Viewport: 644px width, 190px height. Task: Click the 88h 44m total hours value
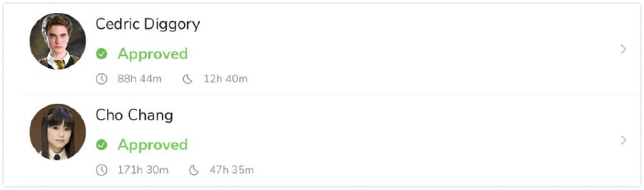point(139,79)
